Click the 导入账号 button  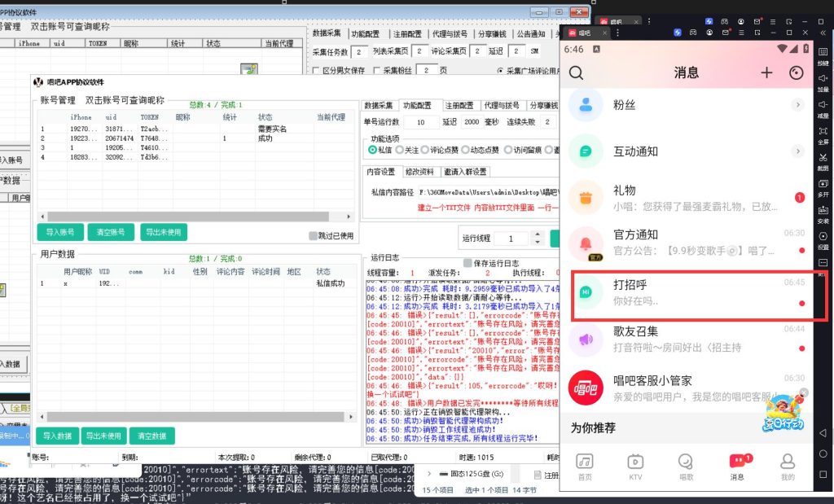click(59, 232)
